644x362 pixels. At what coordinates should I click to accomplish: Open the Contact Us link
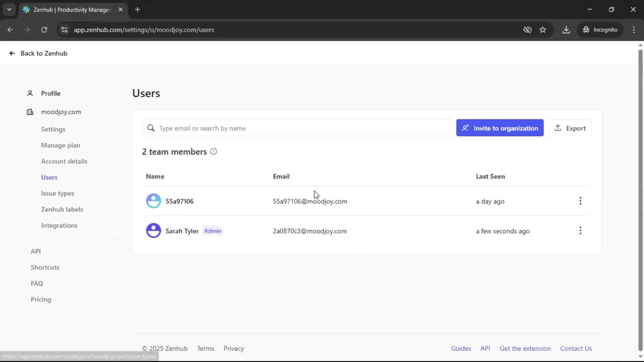pos(576,348)
